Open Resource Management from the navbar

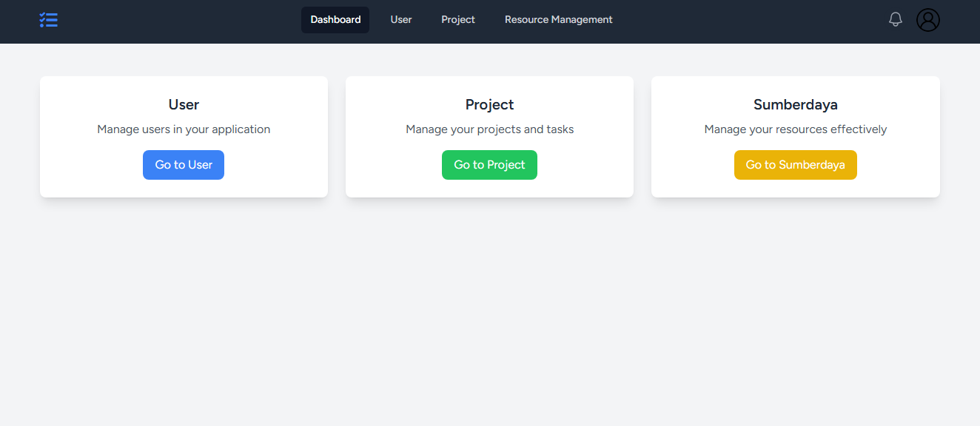pos(558,20)
